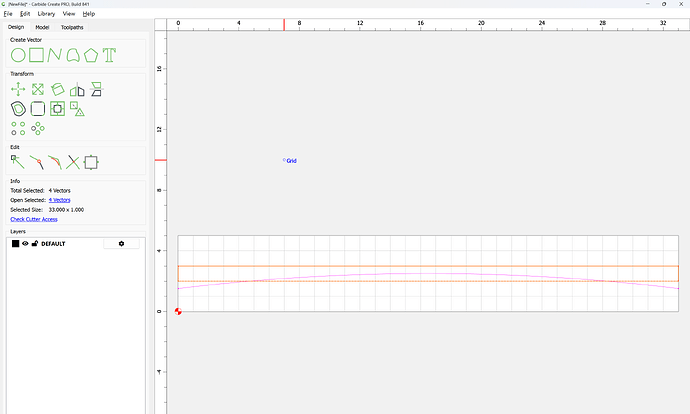Open the Rotate transform tool
Image resolution: width=690 pixels, height=414 pixels.
57,89
